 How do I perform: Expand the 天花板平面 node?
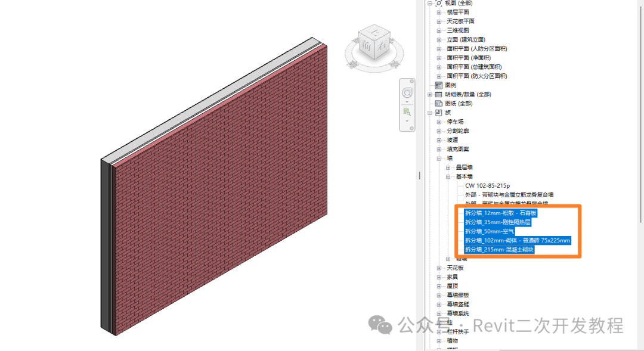[x=439, y=21]
